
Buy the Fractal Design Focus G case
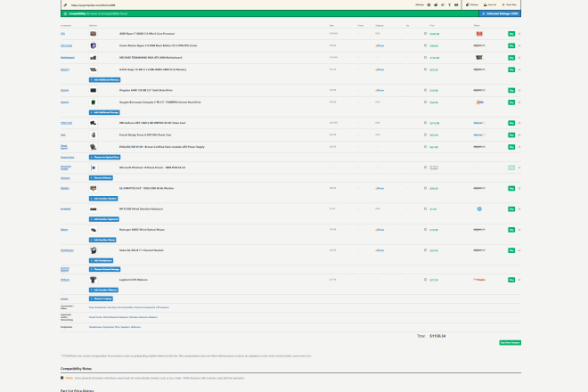click(x=511, y=135)
